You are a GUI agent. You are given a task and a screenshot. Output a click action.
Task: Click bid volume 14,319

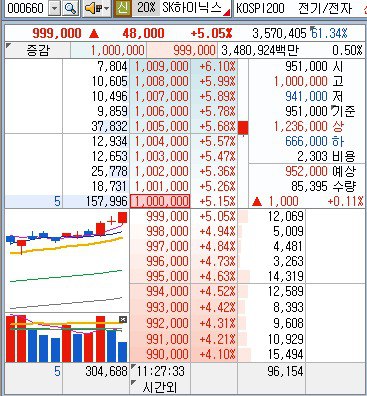coord(286,276)
